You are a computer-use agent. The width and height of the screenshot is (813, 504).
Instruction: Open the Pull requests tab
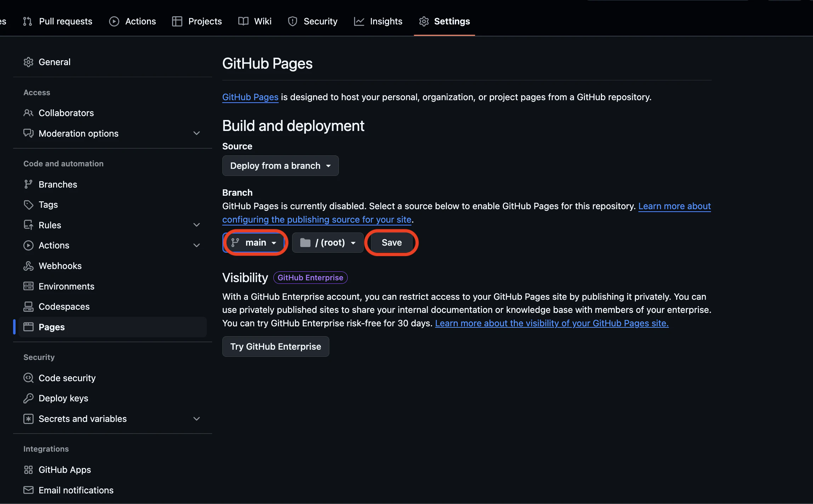[57, 21]
